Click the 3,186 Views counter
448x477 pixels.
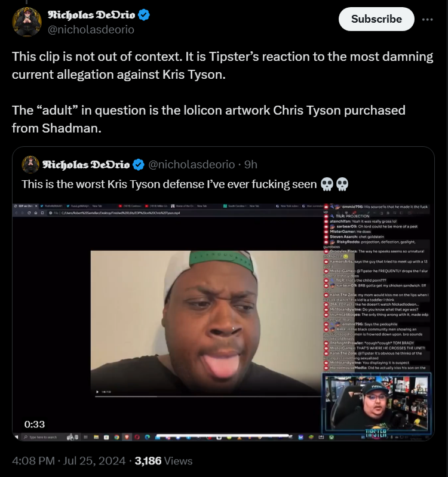164,460
